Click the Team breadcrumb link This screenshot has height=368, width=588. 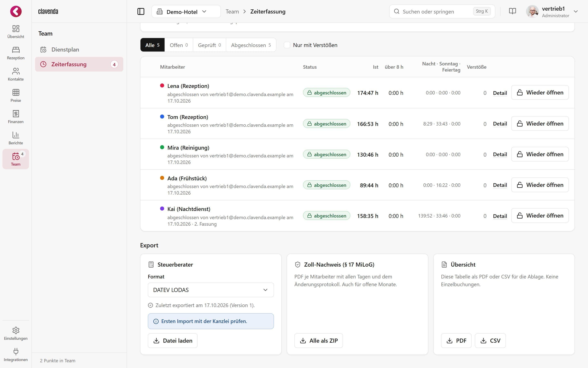pyautogui.click(x=232, y=11)
